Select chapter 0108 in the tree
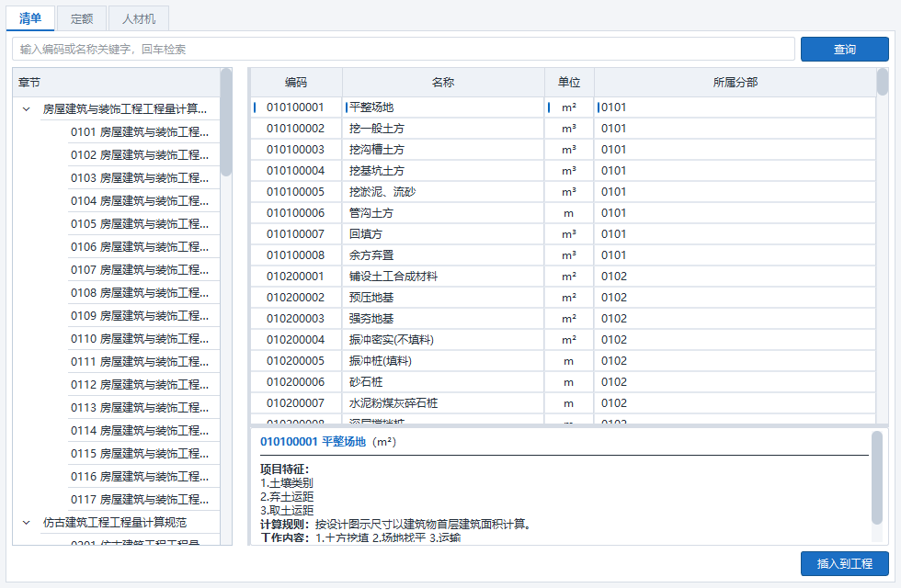 [140, 293]
